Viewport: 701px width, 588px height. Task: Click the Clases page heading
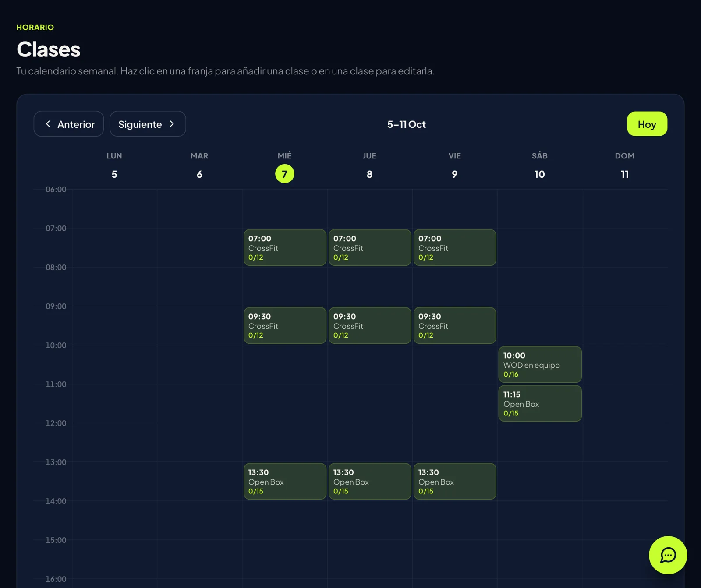tap(49, 49)
